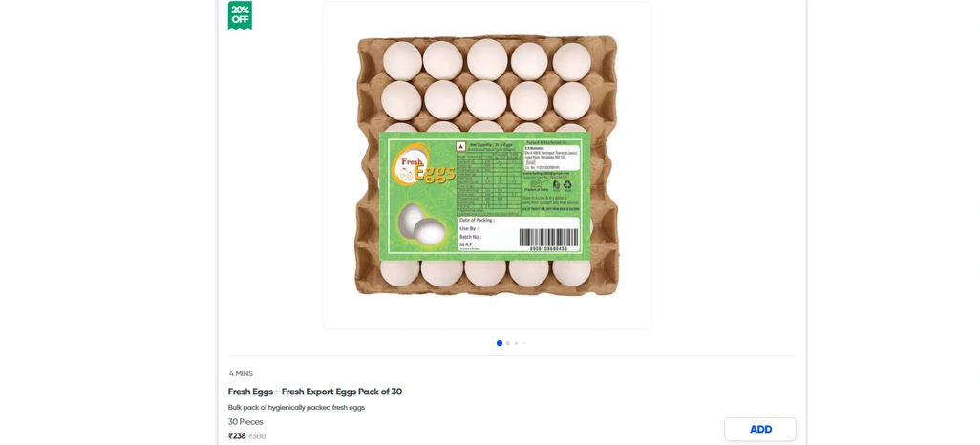The width and height of the screenshot is (980, 445).
Task: Click the ₹238 discounted price
Action: (x=237, y=436)
